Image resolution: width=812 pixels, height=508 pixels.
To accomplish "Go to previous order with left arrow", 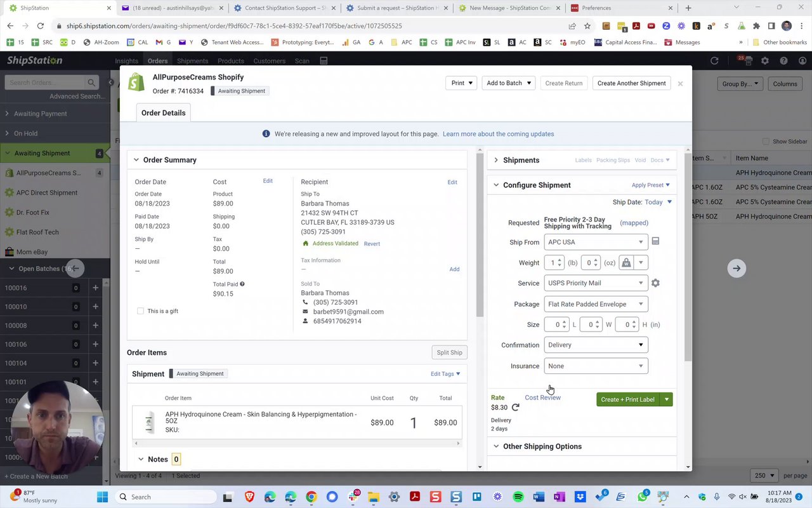I will [75, 268].
